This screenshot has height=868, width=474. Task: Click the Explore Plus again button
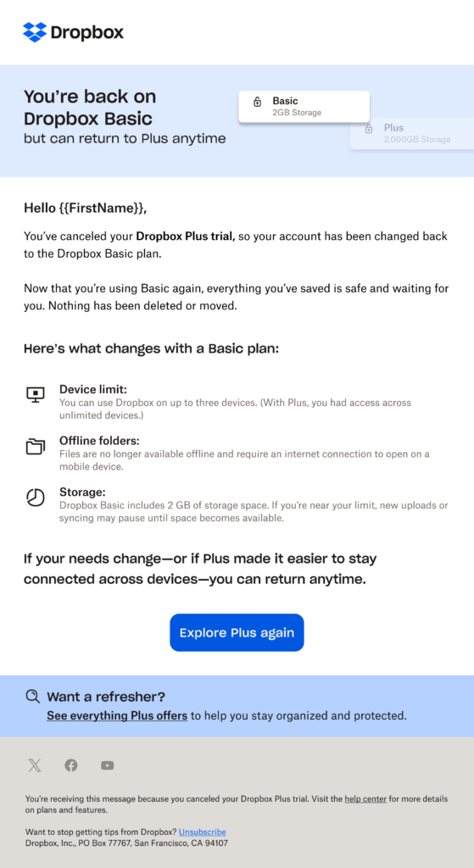pyautogui.click(x=237, y=632)
